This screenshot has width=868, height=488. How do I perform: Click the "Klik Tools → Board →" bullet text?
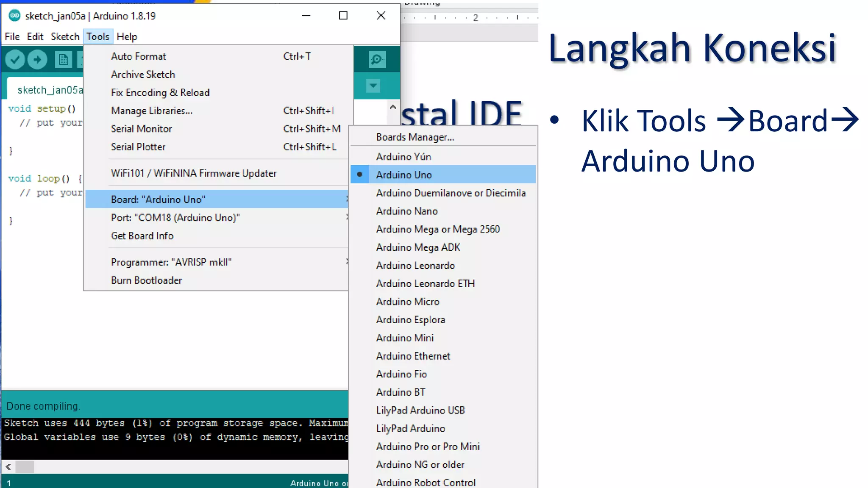[720, 121]
